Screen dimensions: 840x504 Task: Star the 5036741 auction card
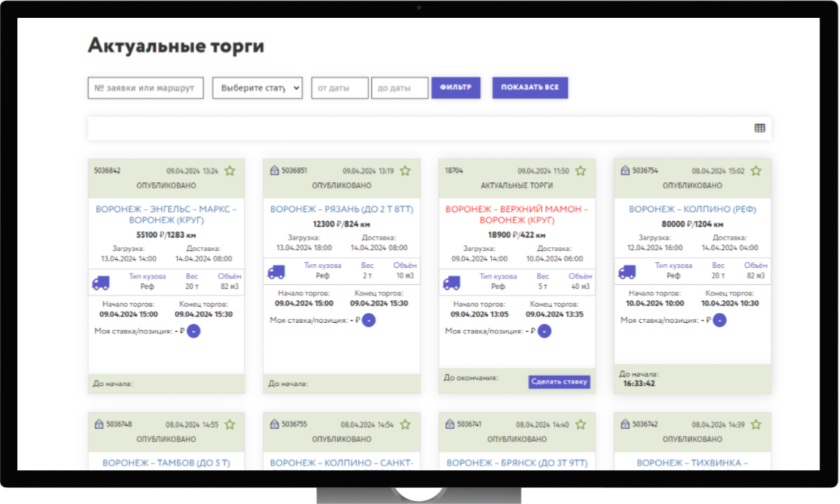(x=580, y=425)
